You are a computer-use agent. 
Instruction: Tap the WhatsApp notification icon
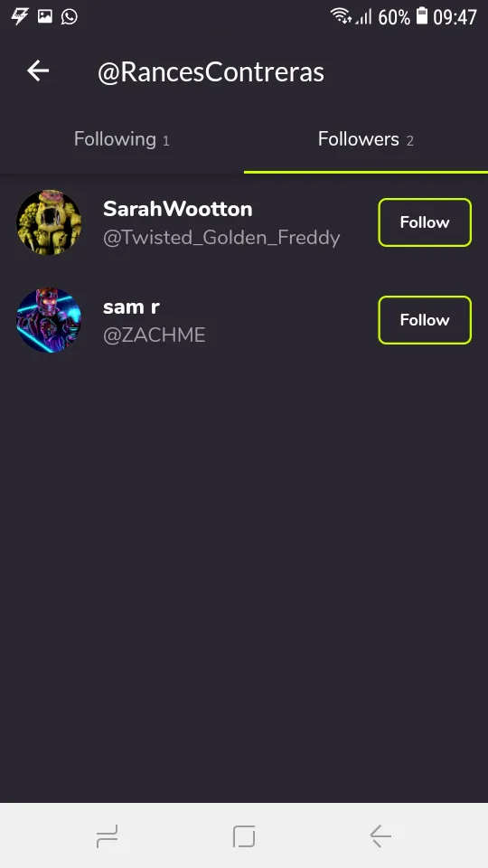(x=70, y=16)
